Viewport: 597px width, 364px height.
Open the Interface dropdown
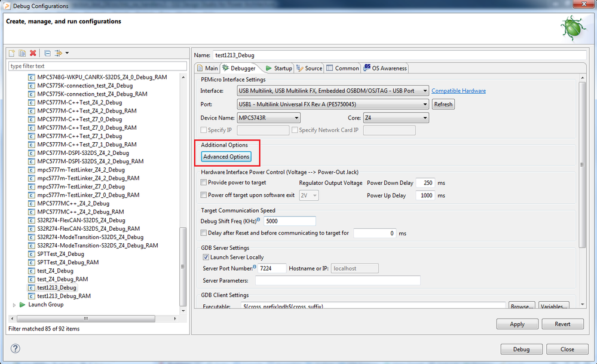[333, 91]
